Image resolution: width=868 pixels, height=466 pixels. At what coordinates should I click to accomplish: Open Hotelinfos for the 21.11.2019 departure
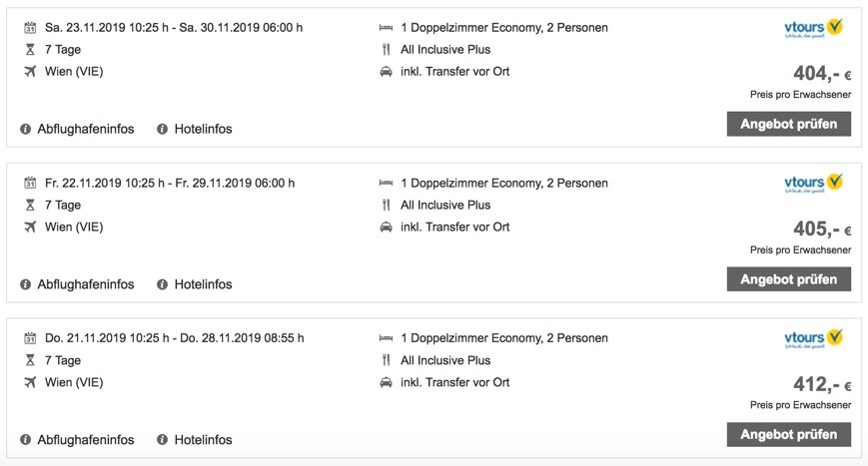[203, 440]
